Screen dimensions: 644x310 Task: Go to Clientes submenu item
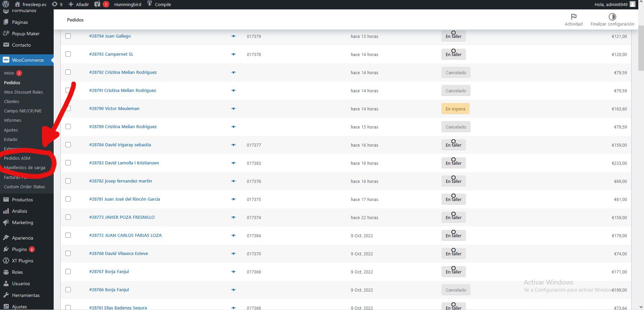pos(11,101)
